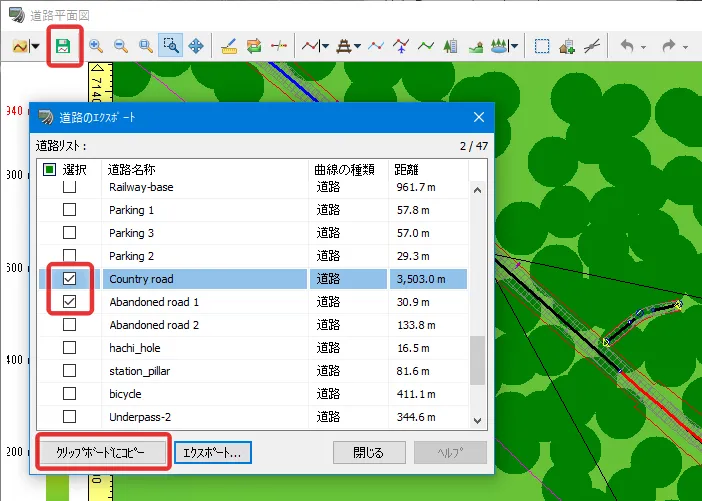This screenshot has width=702, height=501.
Task: Open the dropdown arrow beside redo
Action: (x=685, y=47)
